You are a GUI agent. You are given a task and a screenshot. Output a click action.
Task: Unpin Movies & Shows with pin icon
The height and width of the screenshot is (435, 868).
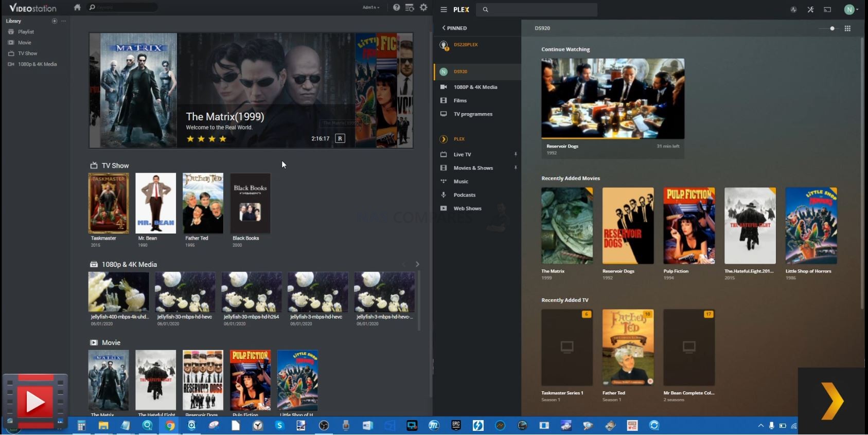click(515, 168)
